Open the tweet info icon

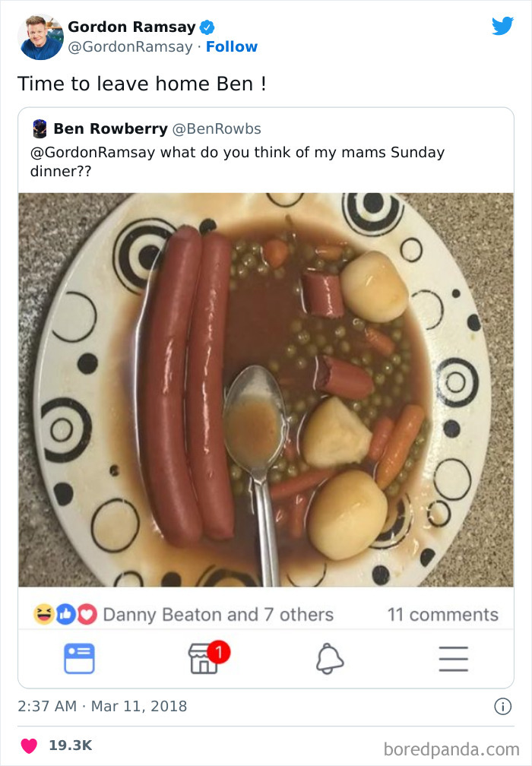502,706
